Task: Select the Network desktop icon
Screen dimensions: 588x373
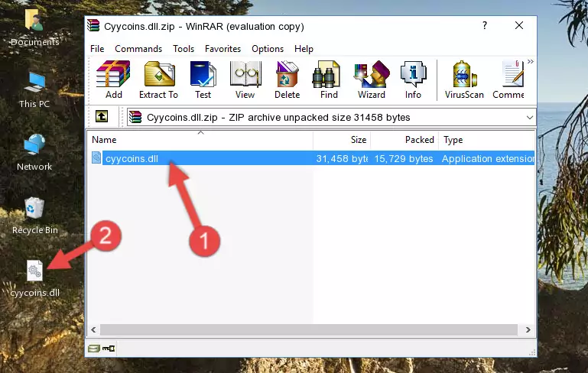Action: tap(34, 152)
